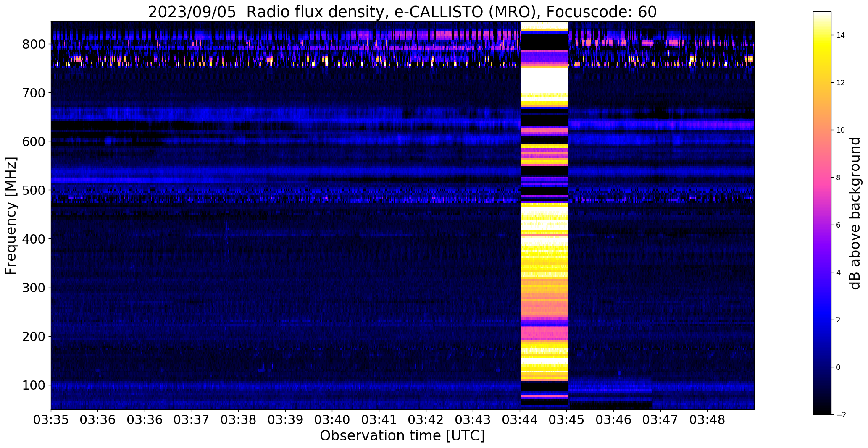This screenshot has width=868, height=448.
Task: Click the 'Frequency [MHz]' axis label
Action: click(x=11, y=216)
